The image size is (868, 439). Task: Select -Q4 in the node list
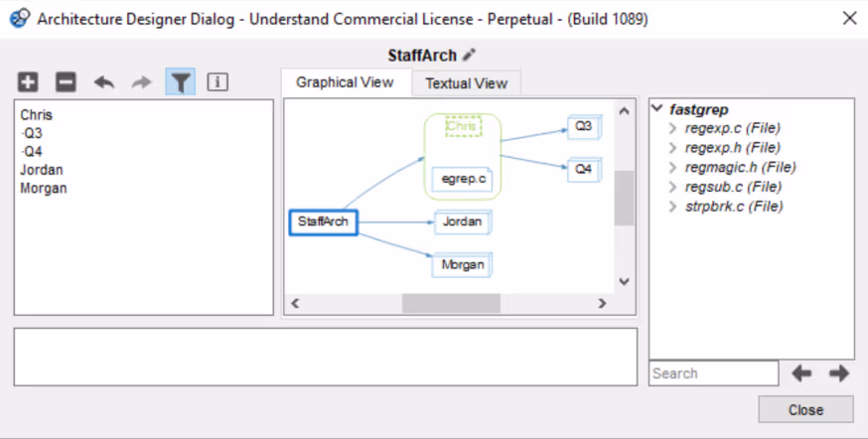pos(31,152)
